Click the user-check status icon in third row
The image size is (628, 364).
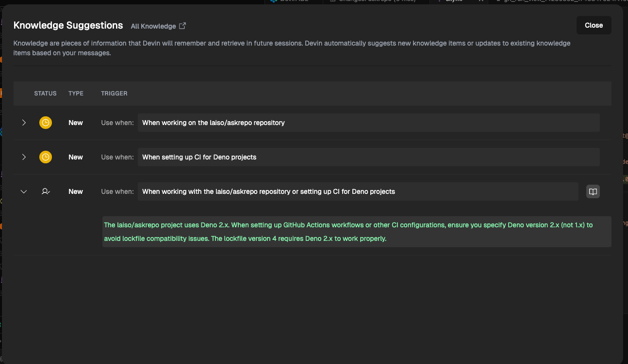46,191
